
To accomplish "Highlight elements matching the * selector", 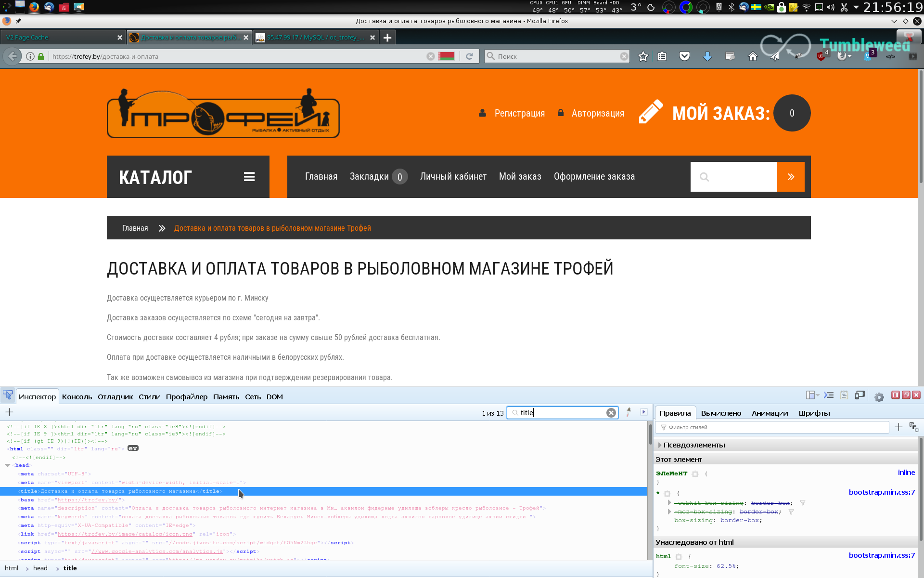I will [x=667, y=494].
